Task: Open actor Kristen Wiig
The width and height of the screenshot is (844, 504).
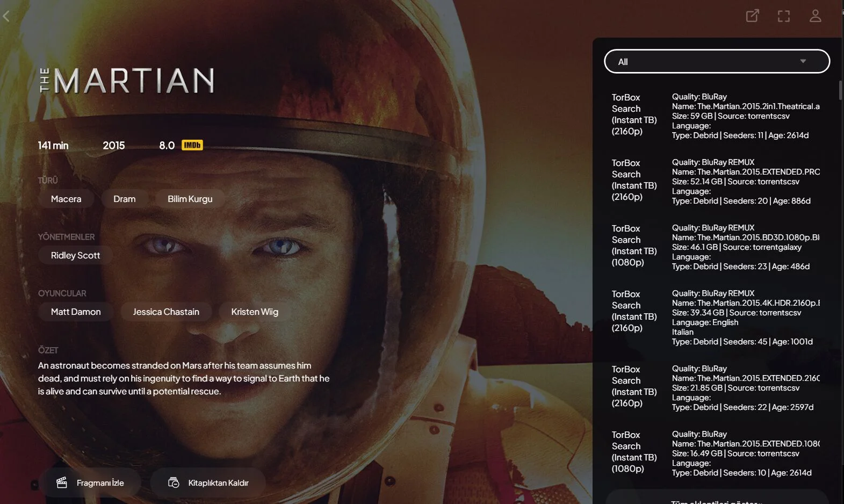Action: click(255, 312)
